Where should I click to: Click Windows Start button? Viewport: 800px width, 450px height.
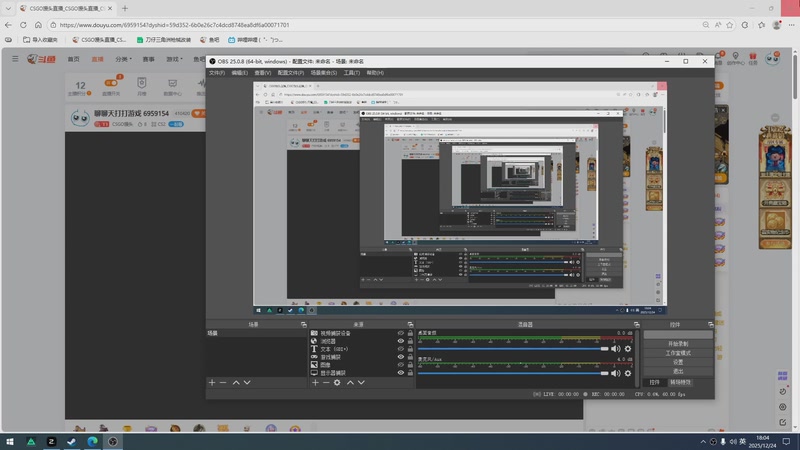click(x=10, y=441)
